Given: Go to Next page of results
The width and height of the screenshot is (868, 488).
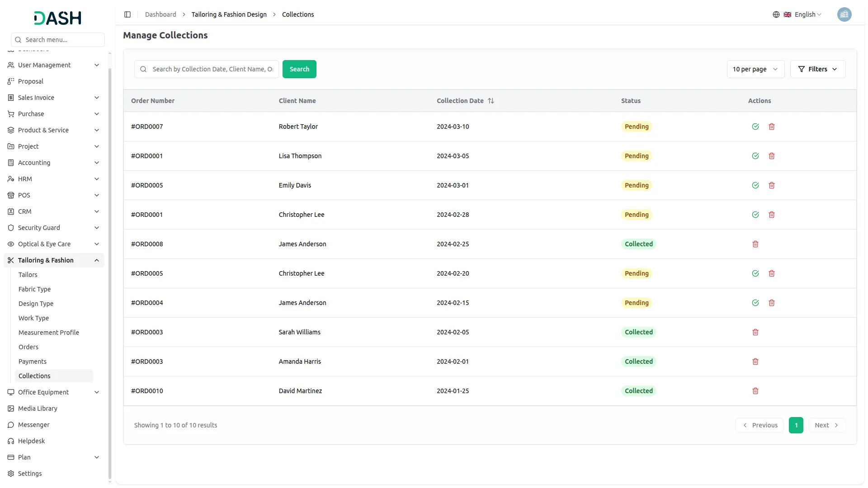Looking at the screenshot, I should pyautogui.click(x=827, y=425).
